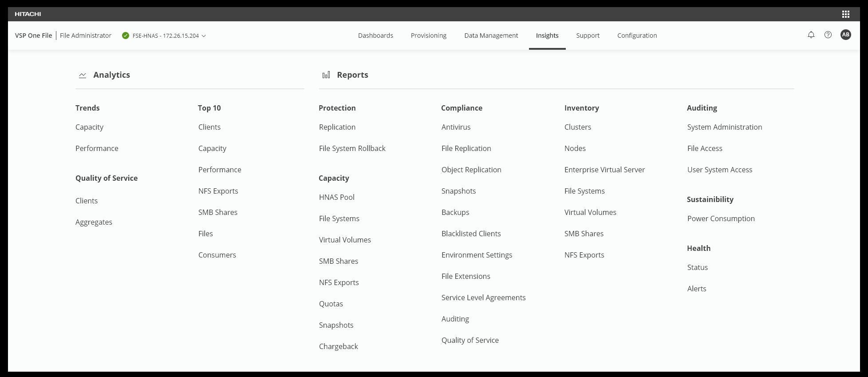Open File Extensions report
The image size is (868, 377).
tap(466, 276)
